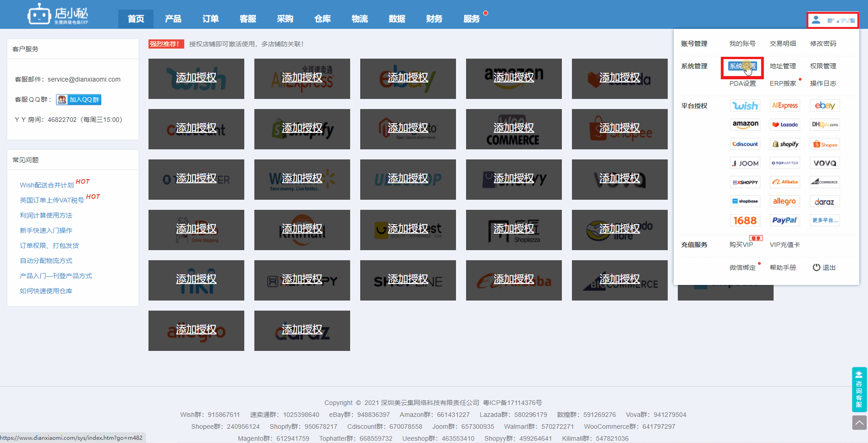Select the Cdiscount icon in dropdown
Viewport: 868px width, 443px height.
[745, 144]
